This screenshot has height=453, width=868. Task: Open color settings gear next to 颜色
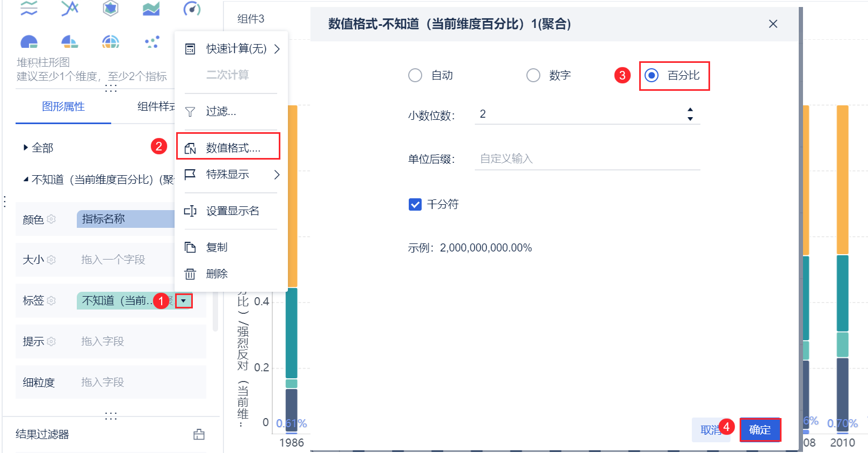(x=52, y=219)
